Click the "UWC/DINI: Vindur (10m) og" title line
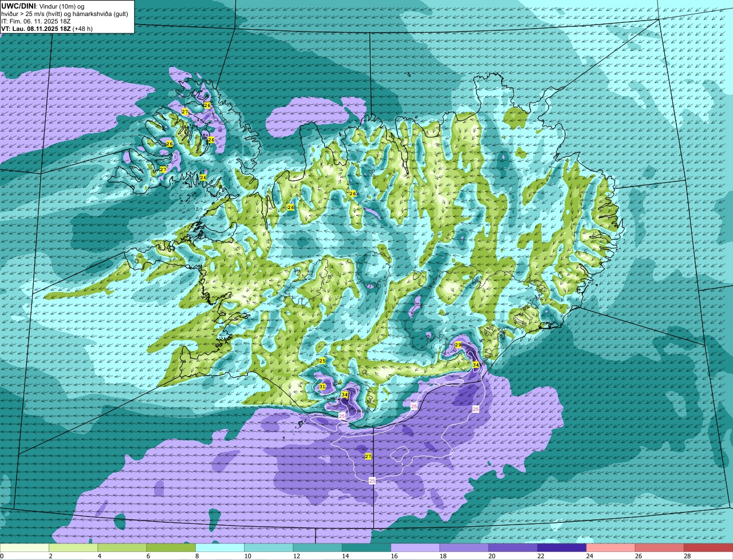 tap(44, 6)
